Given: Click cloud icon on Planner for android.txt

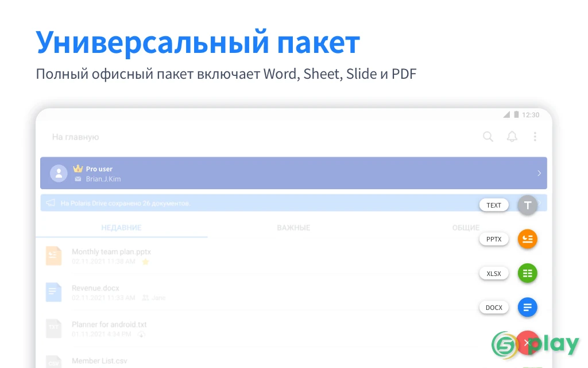Looking at the screenshot, I should pyautogui.click(x=141, y=334).
